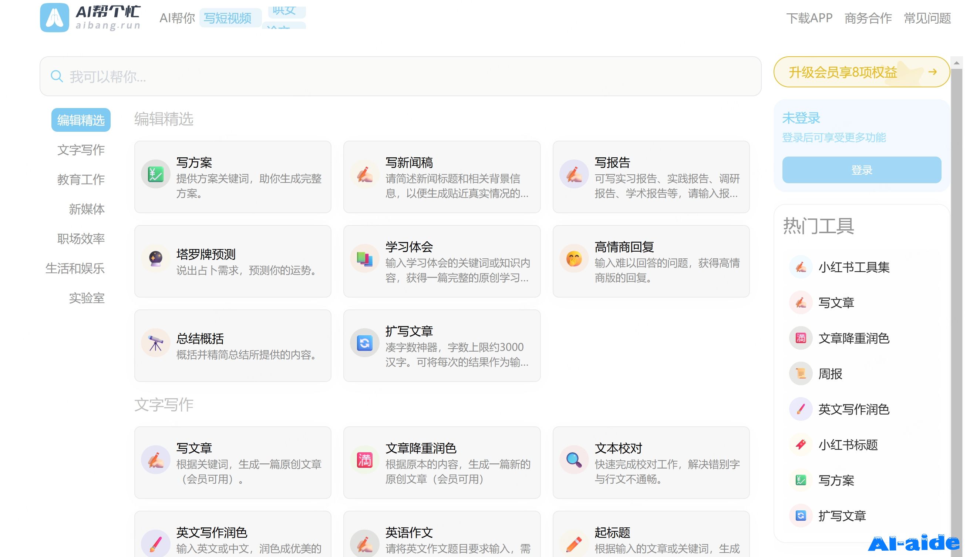Click 写文章 icon in hot tools list
Screen dimensions: 980x557
801,303
